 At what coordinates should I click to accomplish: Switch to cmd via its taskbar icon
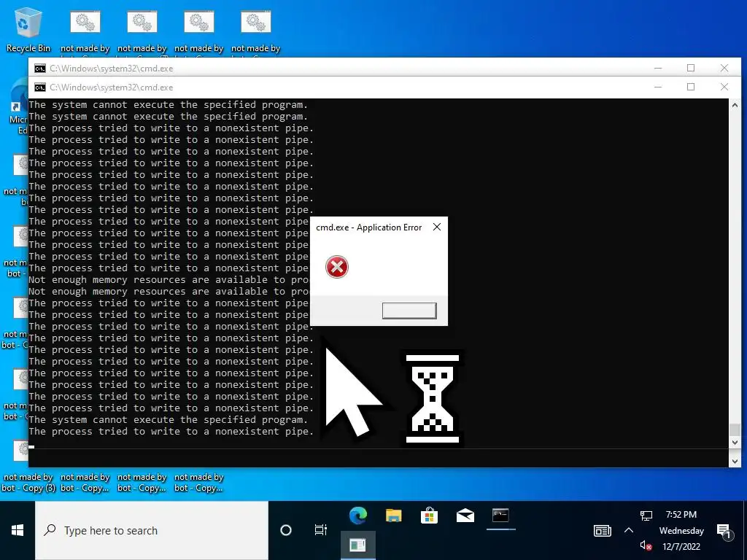pyautogui.click(x=500, y=516)
